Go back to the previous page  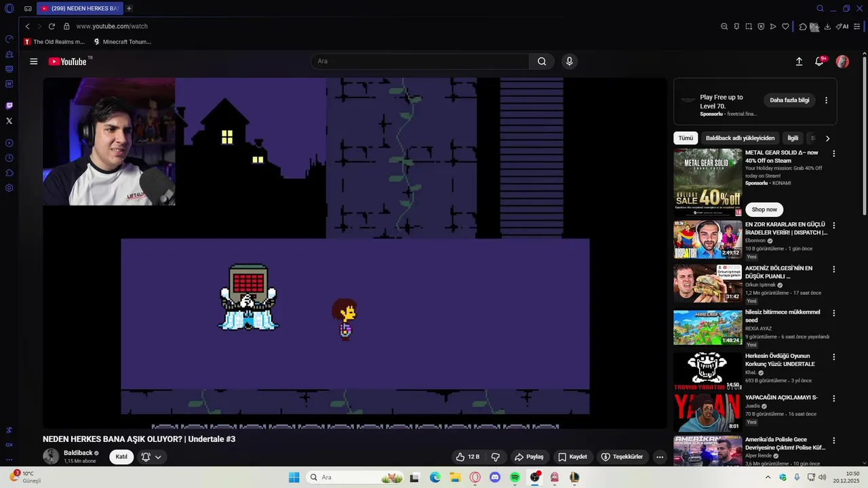27,26
